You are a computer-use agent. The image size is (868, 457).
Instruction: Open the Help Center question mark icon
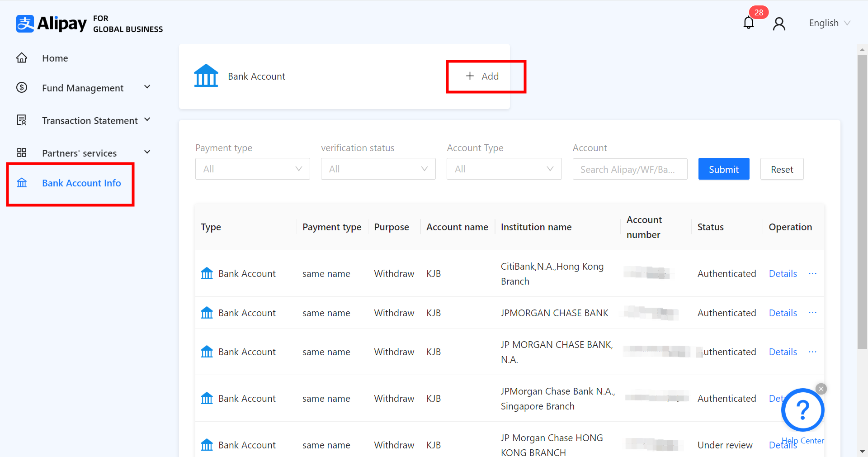[802, 410]
